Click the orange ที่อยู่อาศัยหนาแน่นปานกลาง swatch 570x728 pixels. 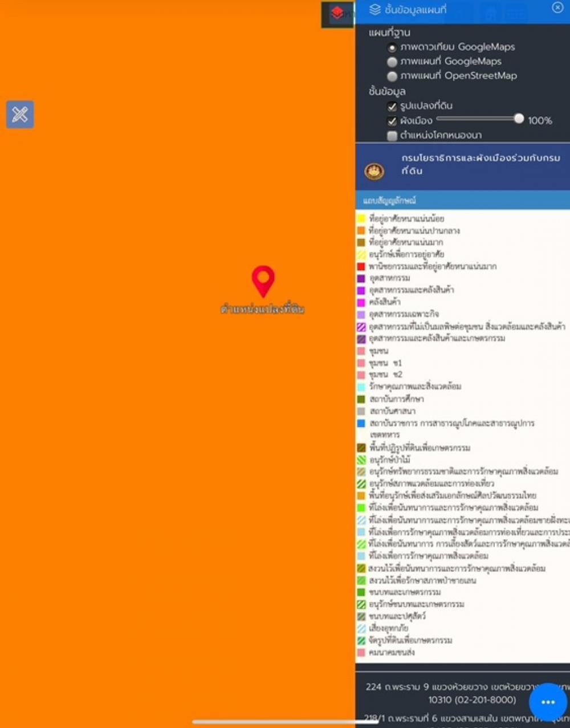tap(361, 230)
